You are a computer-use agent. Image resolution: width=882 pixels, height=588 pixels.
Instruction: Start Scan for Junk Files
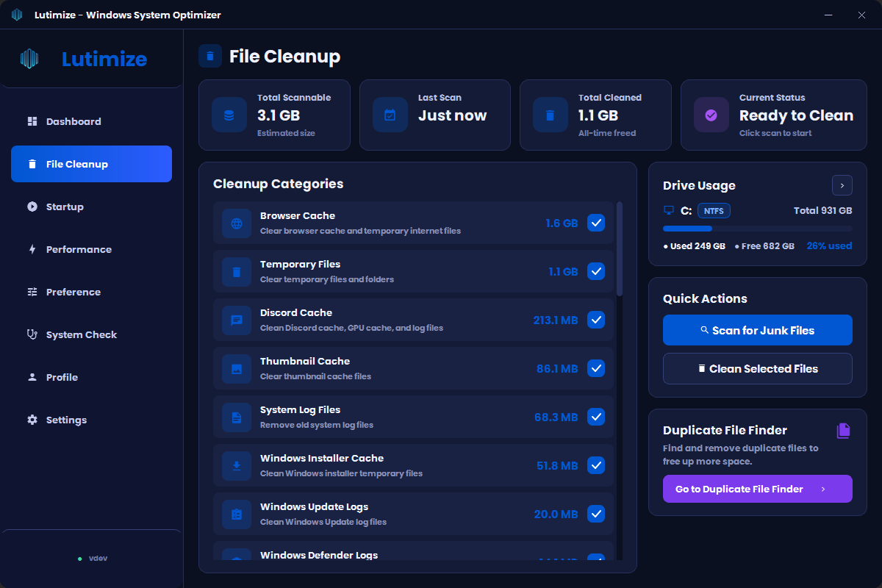coord(758,330)
